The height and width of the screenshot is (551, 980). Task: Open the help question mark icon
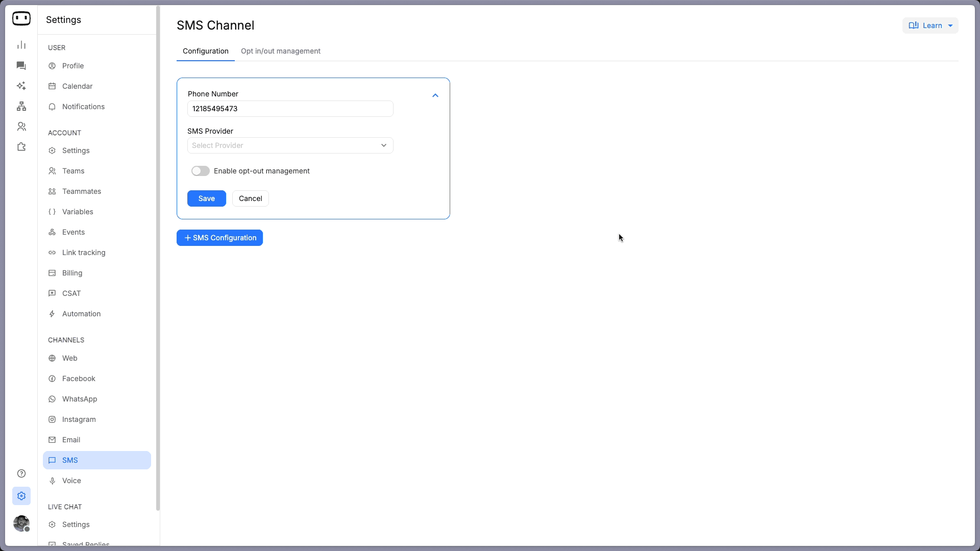pos(21,473)
